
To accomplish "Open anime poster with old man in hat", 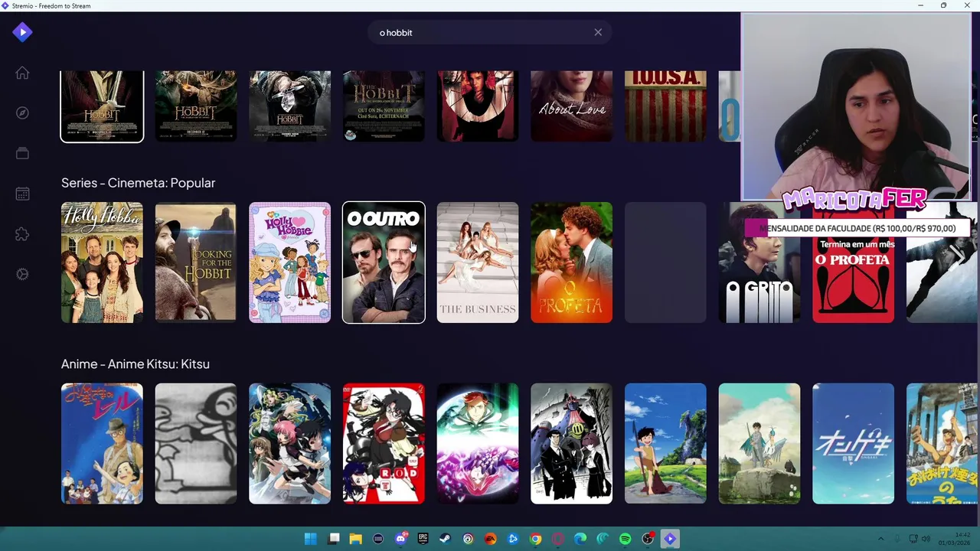I will pos(102,444).
